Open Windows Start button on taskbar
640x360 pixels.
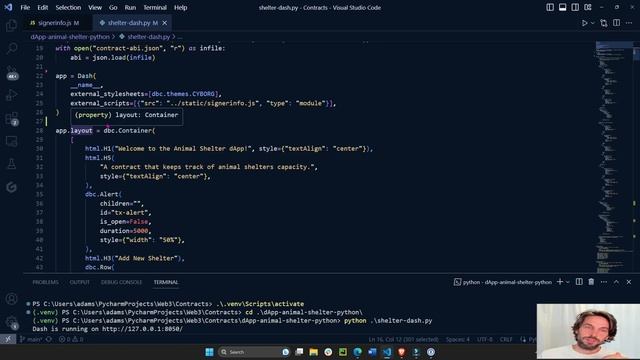pos(209,352)
